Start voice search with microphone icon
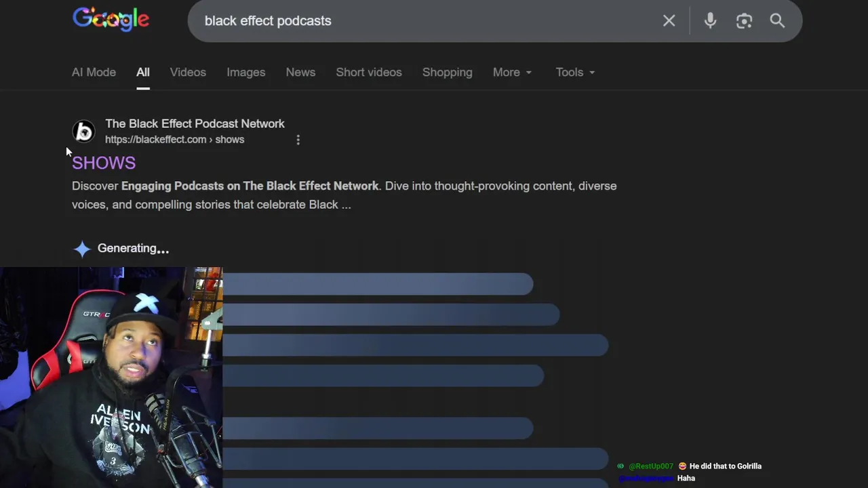868x488 pixels. pyautogui.click(x=710, y=21)
